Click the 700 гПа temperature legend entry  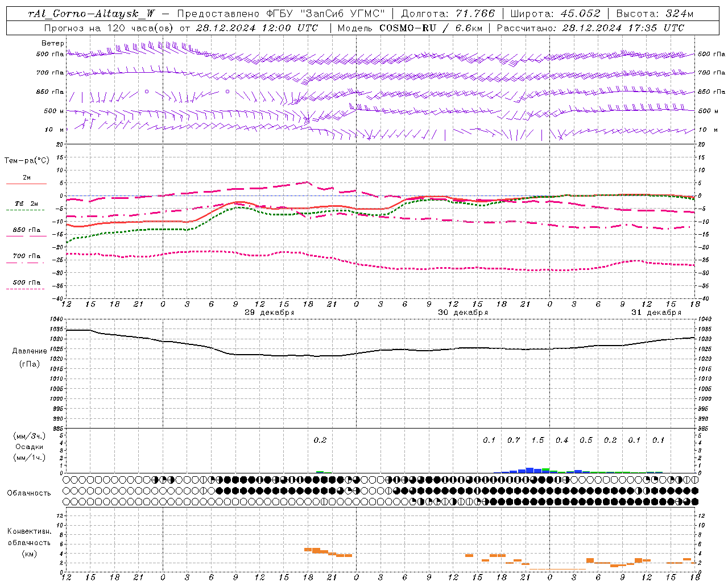pos(27,256)
